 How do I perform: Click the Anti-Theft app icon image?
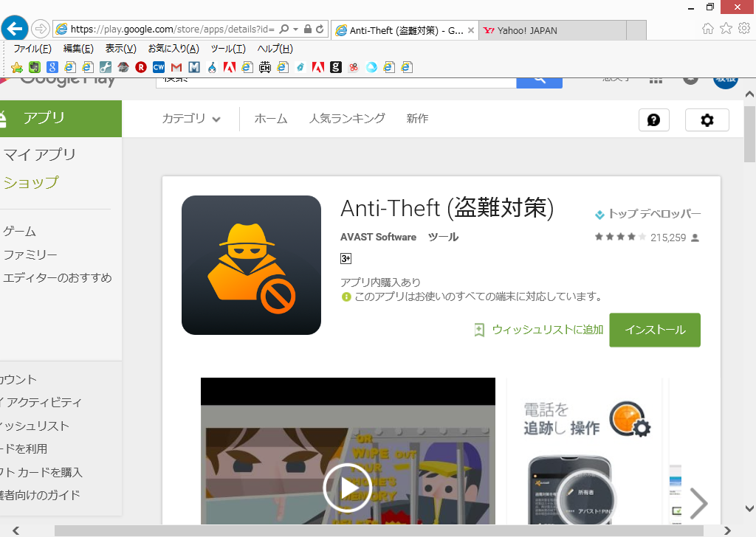click(251, 265)
